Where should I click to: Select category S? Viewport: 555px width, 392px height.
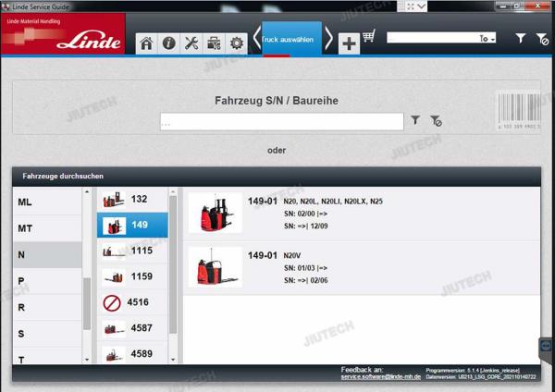(x=47, y=333)
